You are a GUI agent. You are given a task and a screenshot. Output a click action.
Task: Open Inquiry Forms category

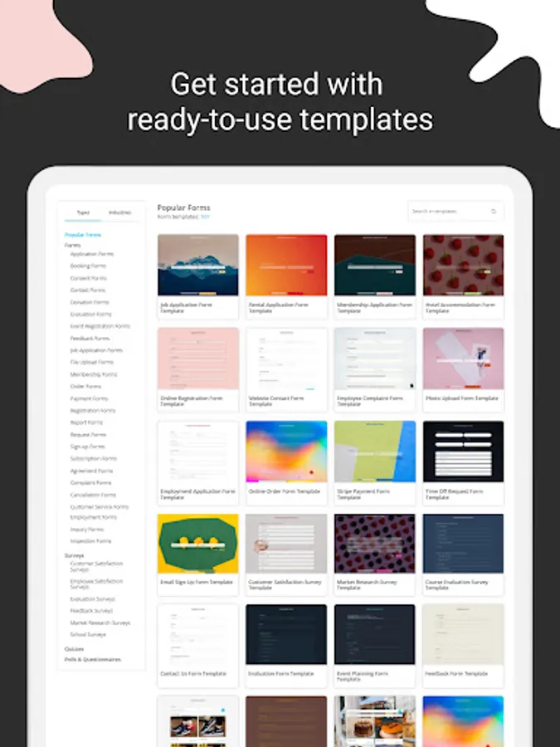(x=86, y=530)
